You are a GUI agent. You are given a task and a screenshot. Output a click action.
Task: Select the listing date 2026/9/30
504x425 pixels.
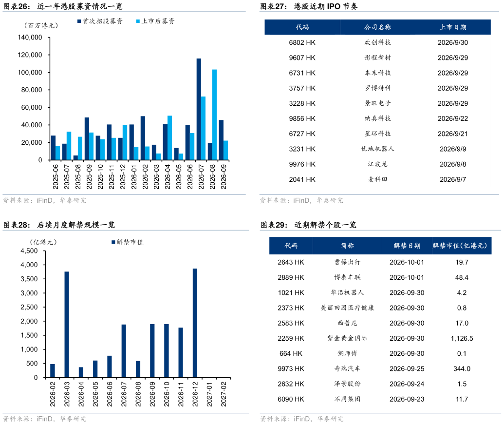pos(452,42)
